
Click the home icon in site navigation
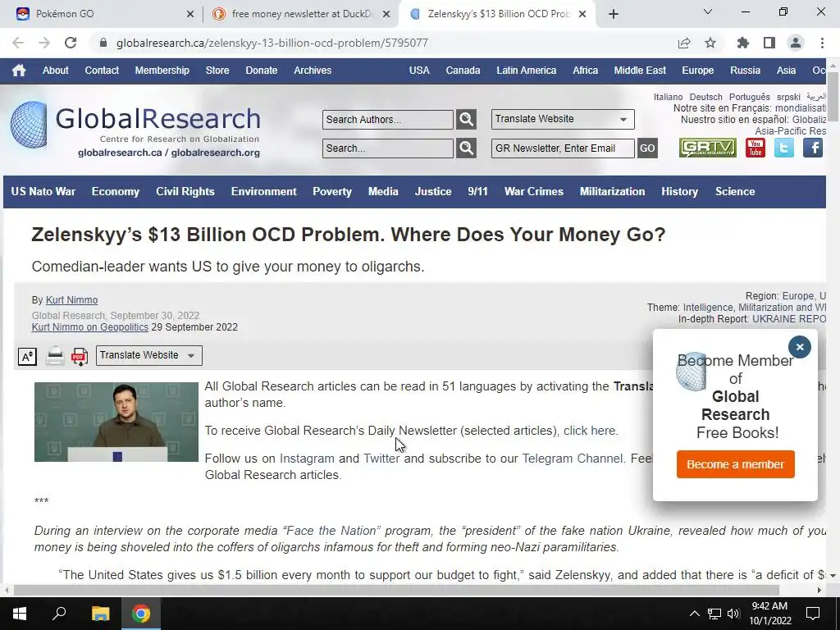point(19,71)
